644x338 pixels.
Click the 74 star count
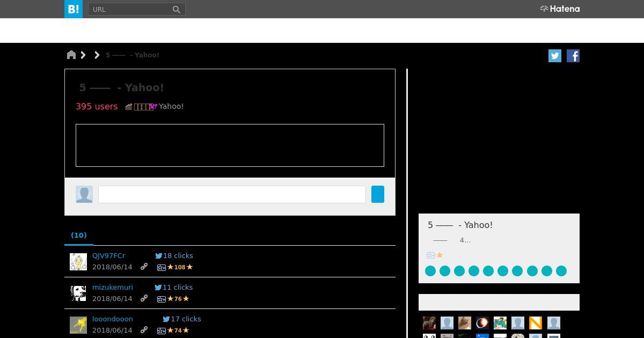(178, 330)
